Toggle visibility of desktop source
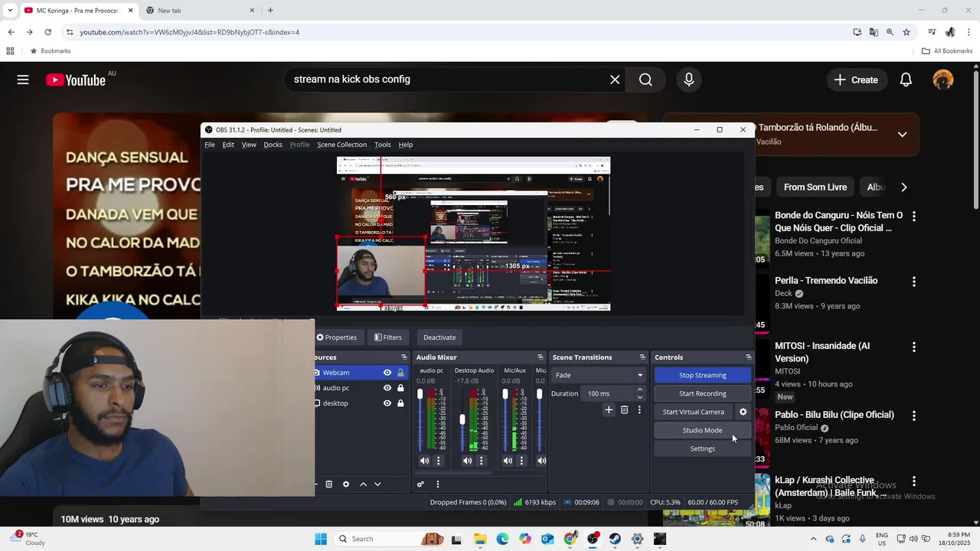This screenshot has height=551, width=980. 387,403
